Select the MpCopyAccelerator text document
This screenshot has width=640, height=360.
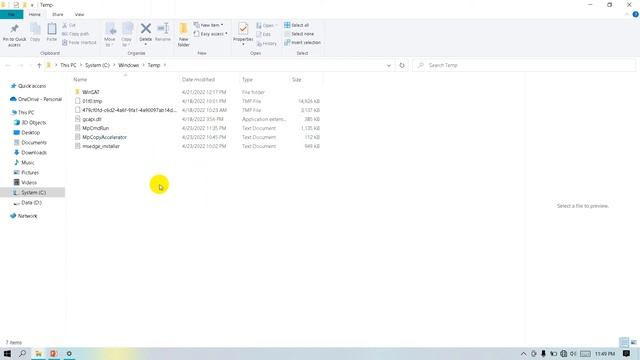104,137
